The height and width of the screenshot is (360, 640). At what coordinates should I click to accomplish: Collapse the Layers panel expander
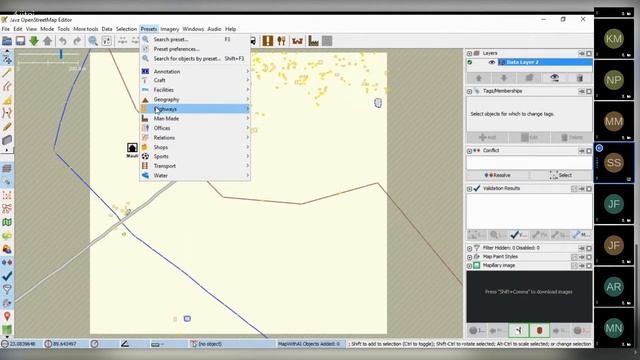pos(469,53)
